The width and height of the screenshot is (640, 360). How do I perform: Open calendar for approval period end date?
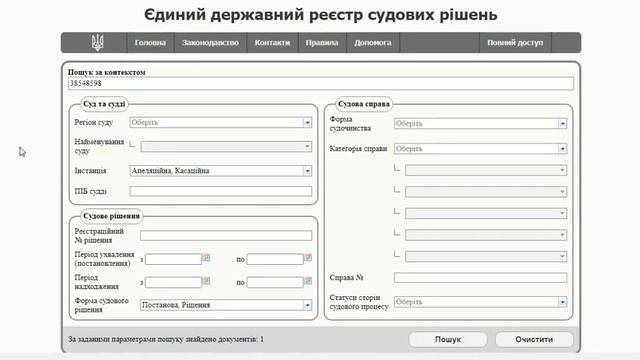point(308,258)
